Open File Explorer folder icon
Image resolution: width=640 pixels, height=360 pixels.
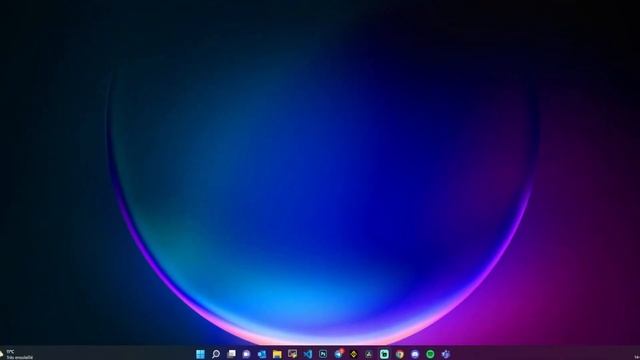[277, 354]
